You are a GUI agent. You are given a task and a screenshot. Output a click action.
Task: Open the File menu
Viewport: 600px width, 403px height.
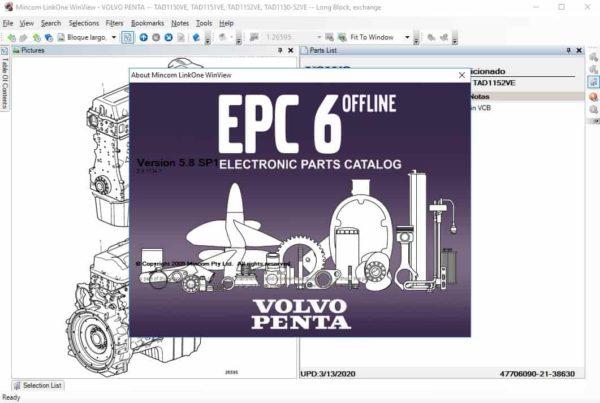[x=8, y=23]
